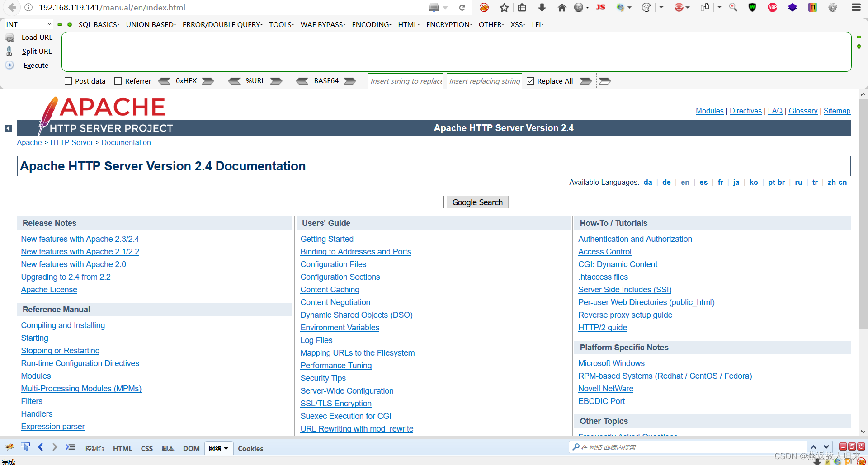
Task: Click the Firebug network search field
Action: 687,447
